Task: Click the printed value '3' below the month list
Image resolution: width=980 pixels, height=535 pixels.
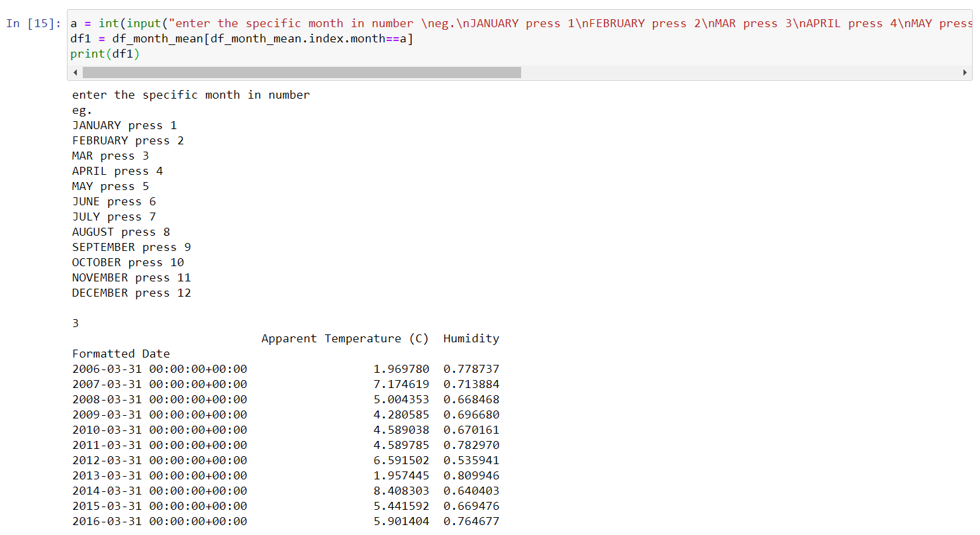Action: pyautogui.click(x=74, y=323)
